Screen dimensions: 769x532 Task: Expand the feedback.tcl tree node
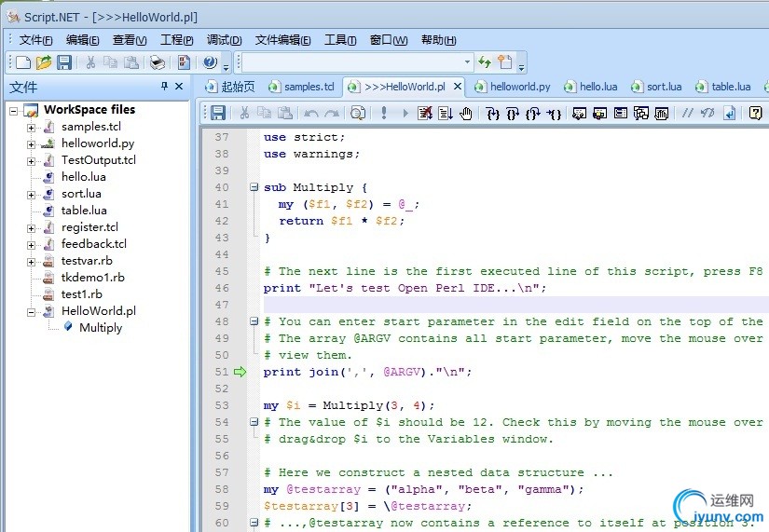pos(31,245)
